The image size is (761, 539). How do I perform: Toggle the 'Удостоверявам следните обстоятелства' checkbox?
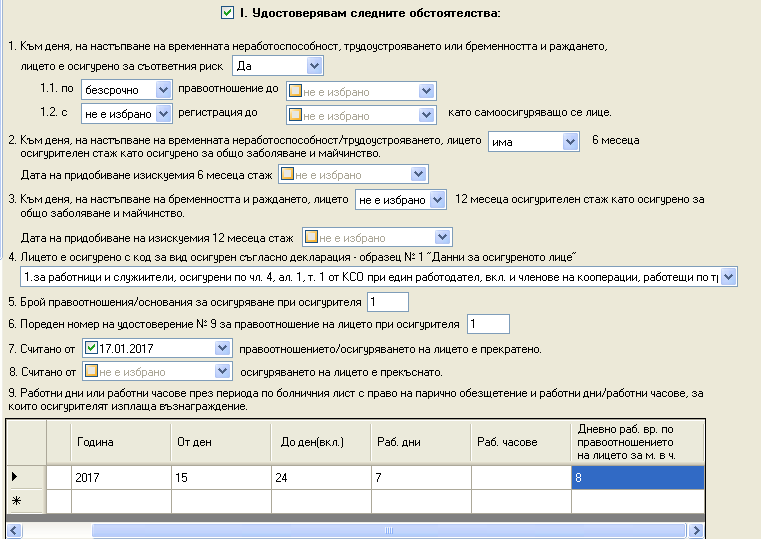coord(226,14)
